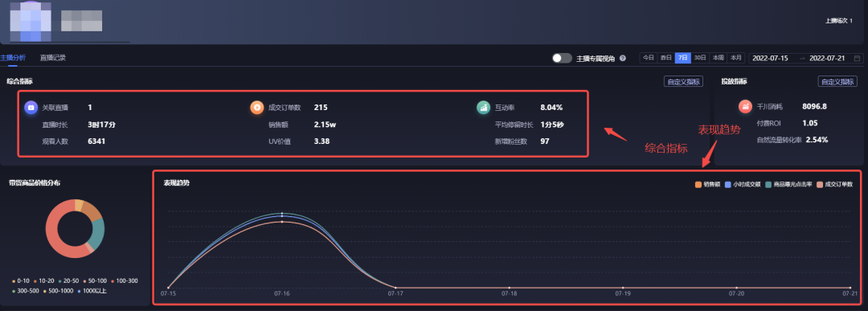Toggle 成交订单数 legend entry in trend chart
The height and width of the screenshot is (311, 868).
point(835,185)
